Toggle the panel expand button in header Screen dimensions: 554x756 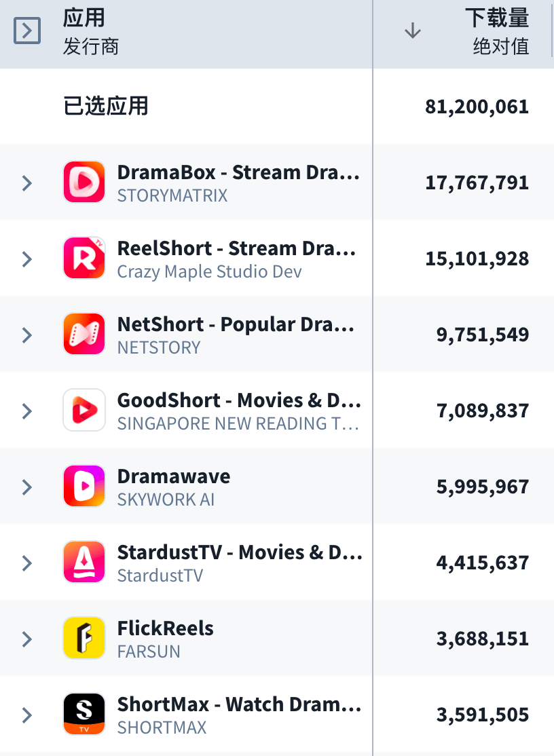(x=27, y=31)
